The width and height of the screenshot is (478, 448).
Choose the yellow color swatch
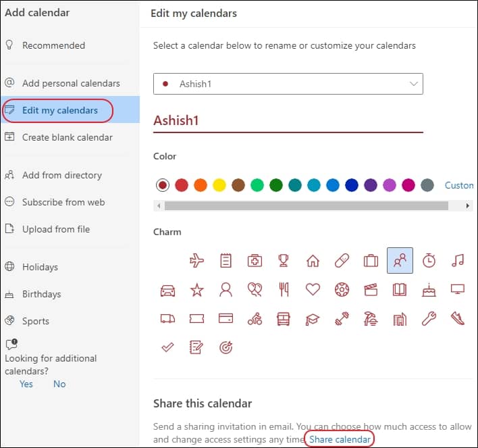pyautogui.click(x=219, y=185)
